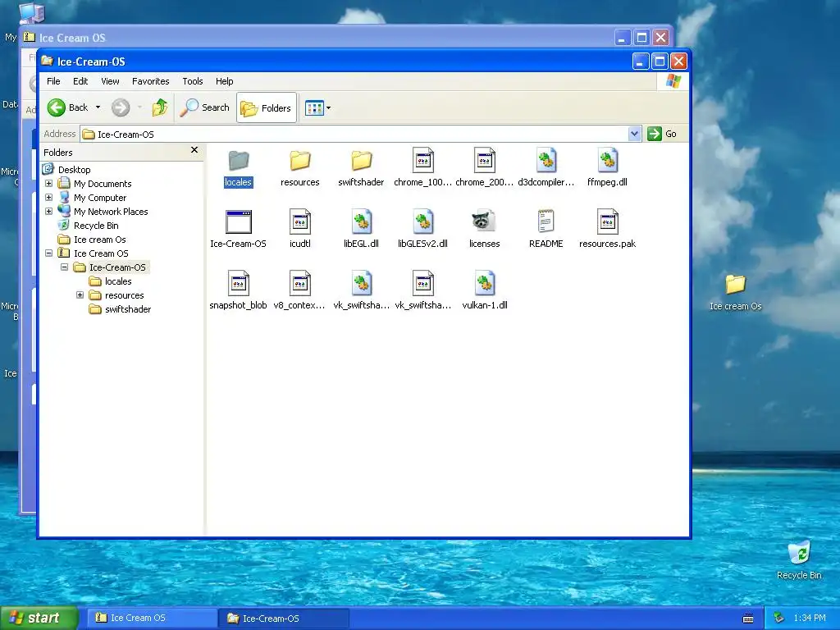
Task: Select the locales folder icon in file pane
Action: (239, 160)
